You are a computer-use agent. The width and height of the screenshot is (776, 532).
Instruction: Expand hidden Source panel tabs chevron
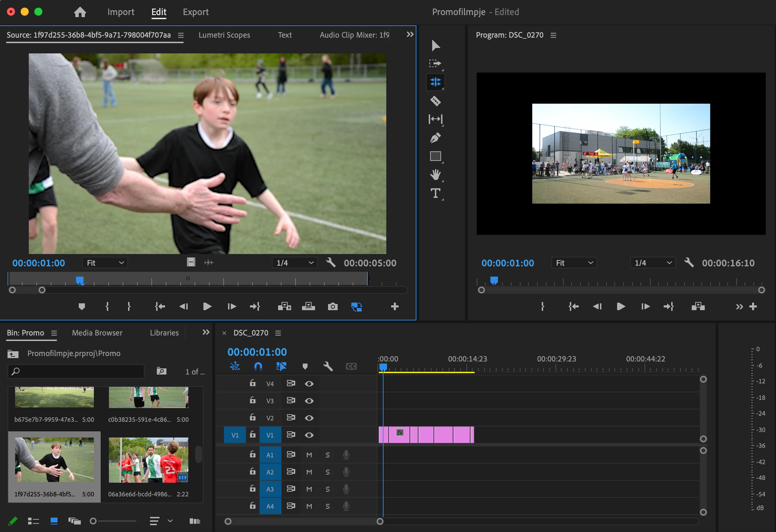click(x=410, y=35)
